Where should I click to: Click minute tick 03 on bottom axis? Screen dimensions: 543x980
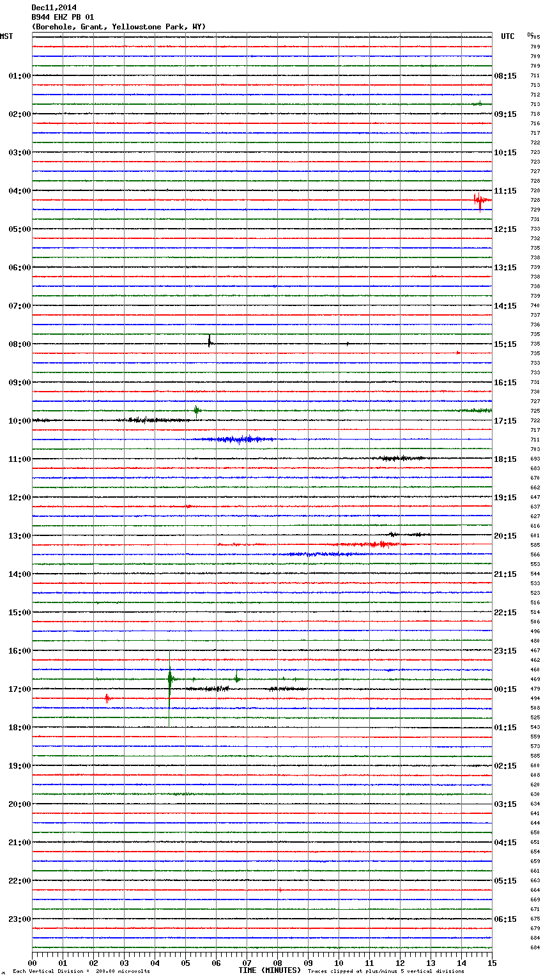125,963
